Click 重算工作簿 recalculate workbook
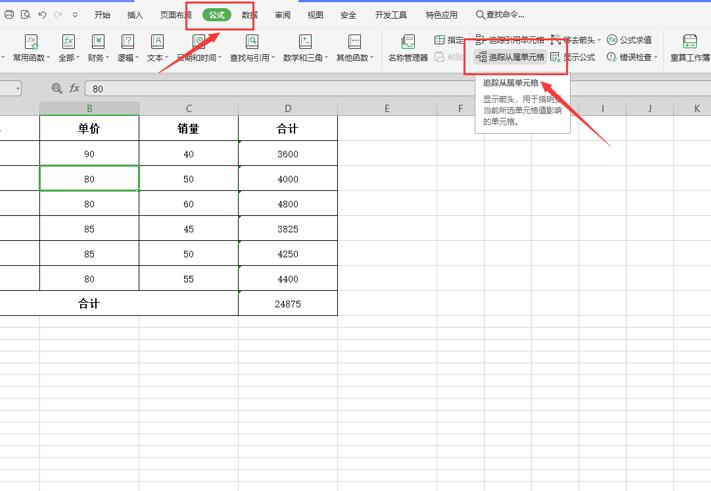This screenshot has width=711, height=491. click(690, 48)
